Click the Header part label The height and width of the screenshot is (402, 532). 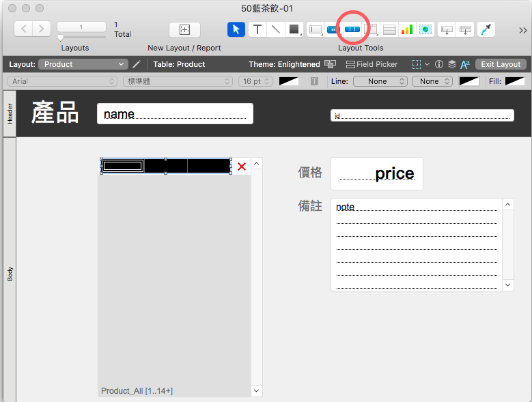tap(10, 113)
